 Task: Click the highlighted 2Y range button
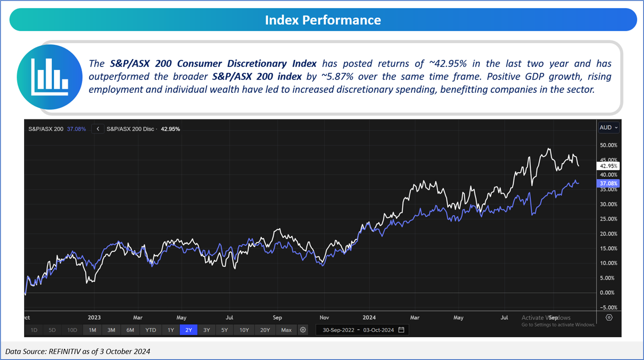tap(189, 330)
